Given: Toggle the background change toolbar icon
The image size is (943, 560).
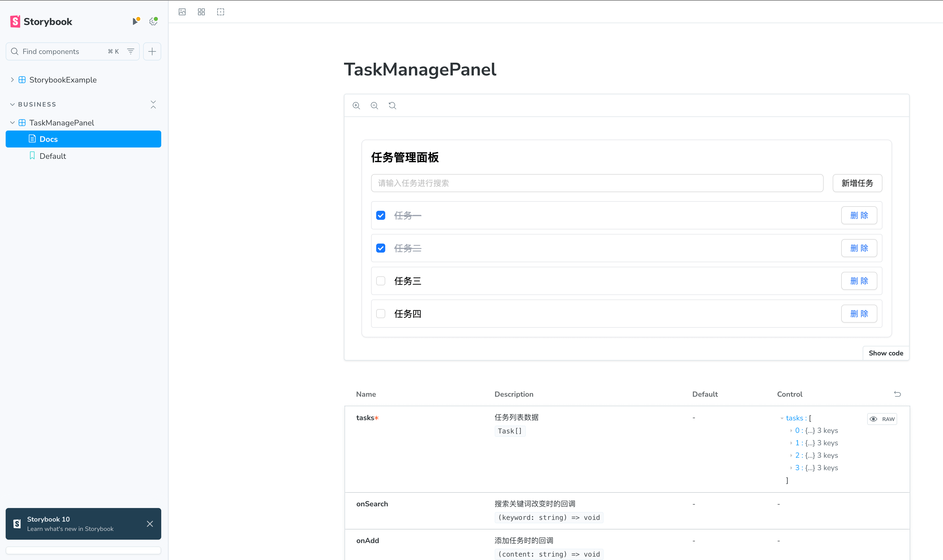Looking at the screenshot, I should tap(182, 12).
